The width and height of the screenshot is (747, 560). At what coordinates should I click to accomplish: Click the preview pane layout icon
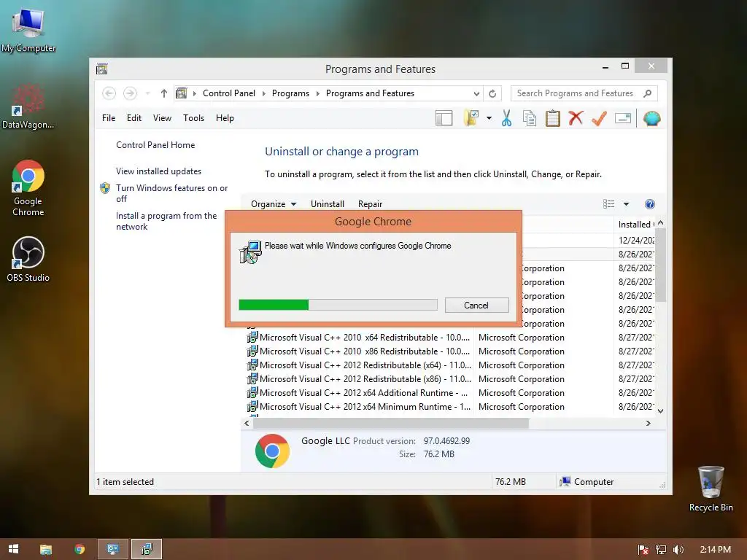coord(444,118)
